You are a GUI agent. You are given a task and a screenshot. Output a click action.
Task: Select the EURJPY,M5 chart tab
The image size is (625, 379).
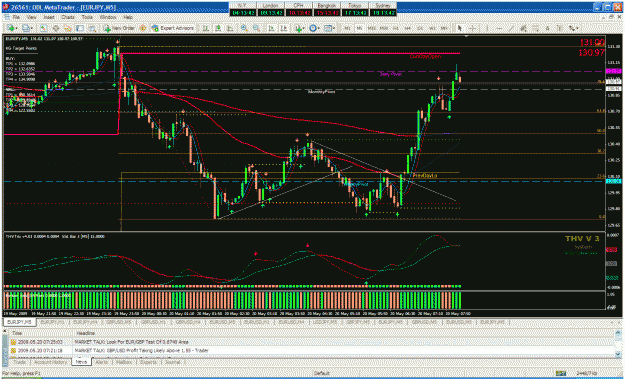point(20,321)
